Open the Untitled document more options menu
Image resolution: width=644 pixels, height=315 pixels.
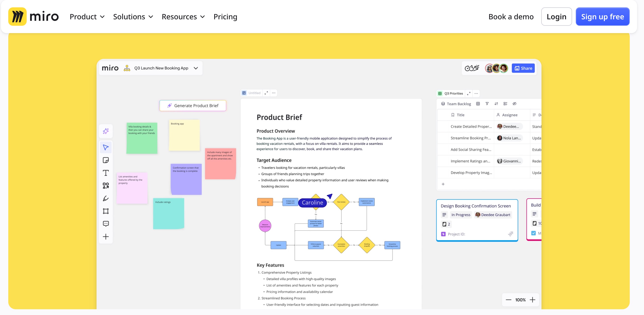click(274, 93)
